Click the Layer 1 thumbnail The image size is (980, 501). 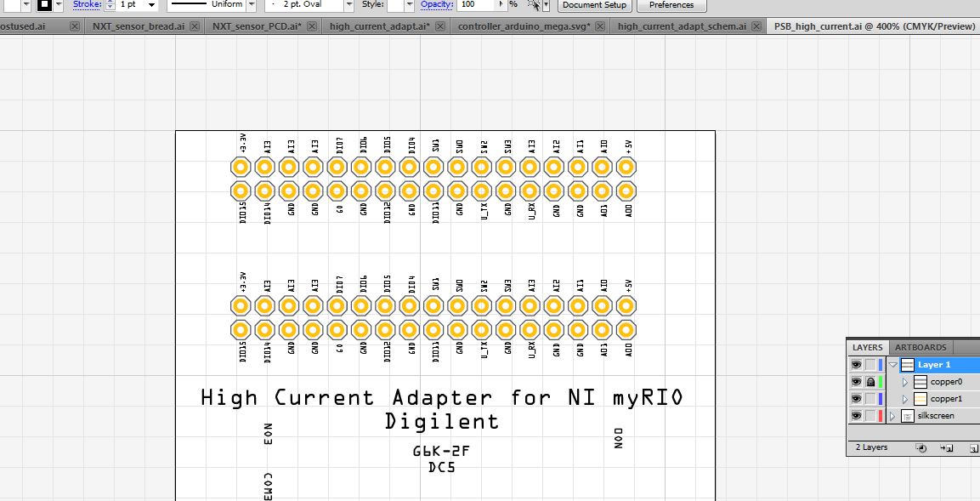pos(908,364)
